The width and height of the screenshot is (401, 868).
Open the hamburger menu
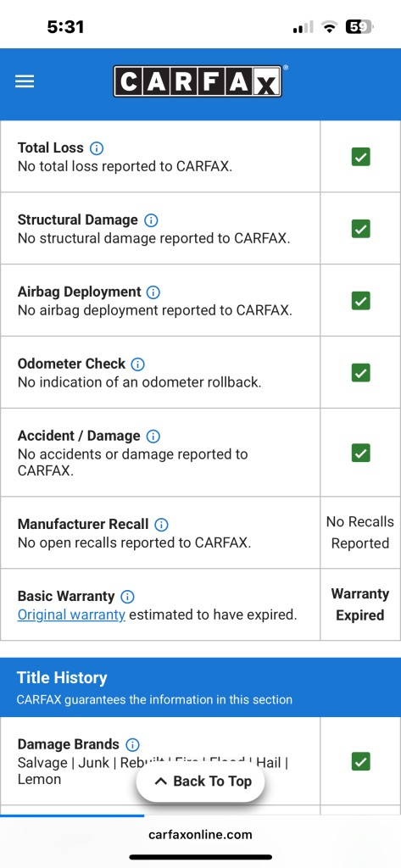pyautogui.click(x=25, y=82)
